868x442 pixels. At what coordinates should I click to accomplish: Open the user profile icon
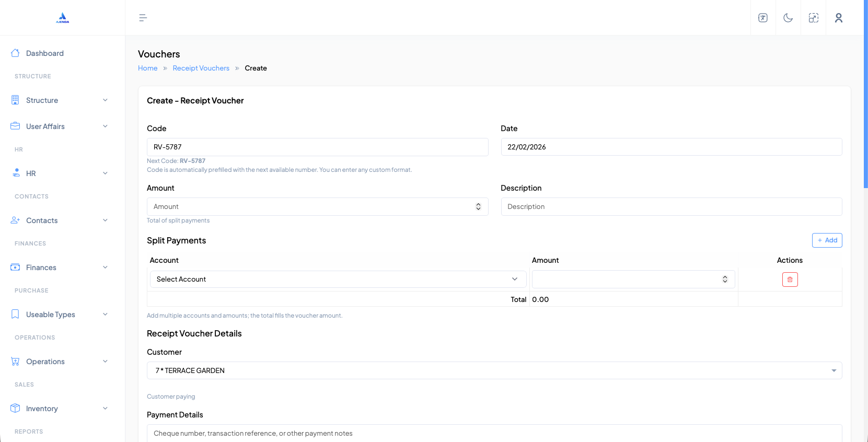pyautogui.click(x=839, y=18)
